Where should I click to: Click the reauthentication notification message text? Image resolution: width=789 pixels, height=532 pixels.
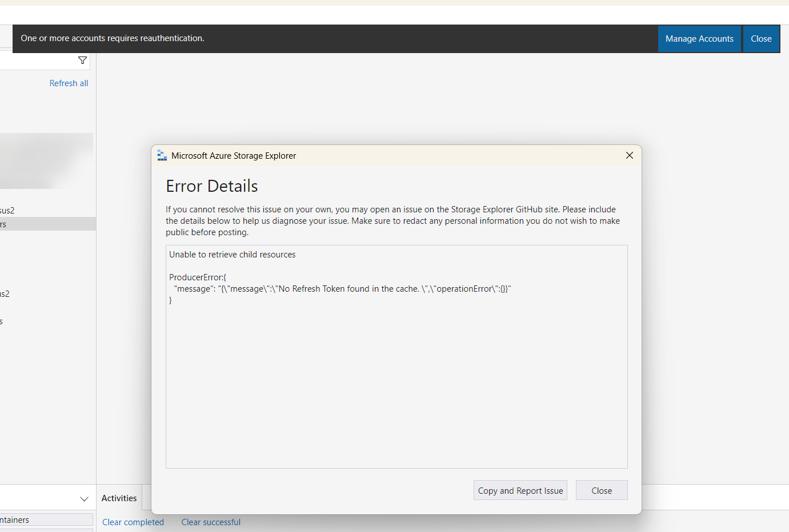click(x=113, y=38)
